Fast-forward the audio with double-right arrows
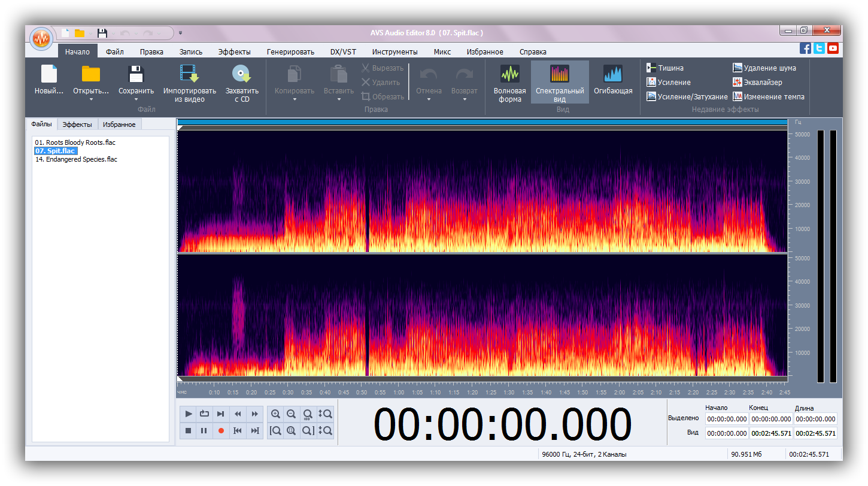Viewport: 868px width, 486px height. (254, 414)
